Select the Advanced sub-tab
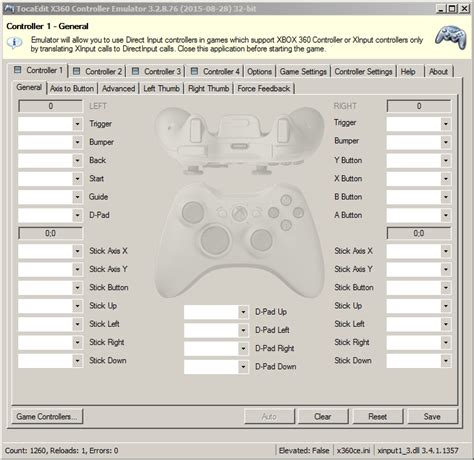 [118, 89]
